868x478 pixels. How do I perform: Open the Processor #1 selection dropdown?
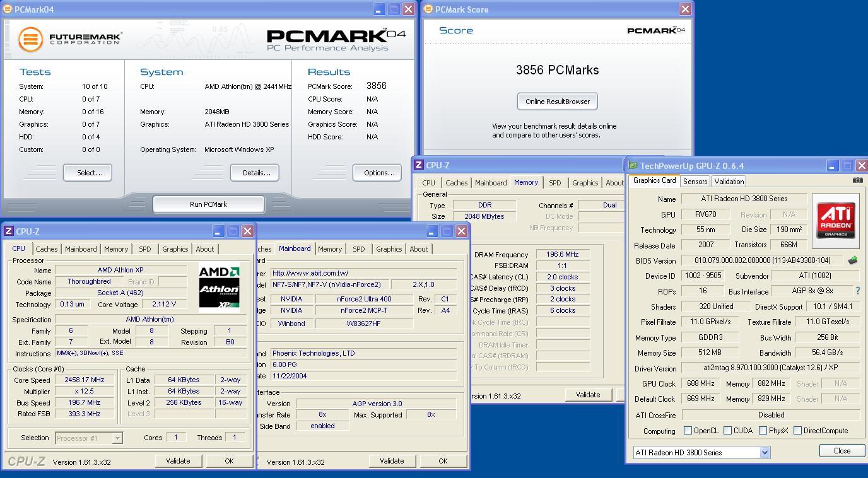[117, 438]
